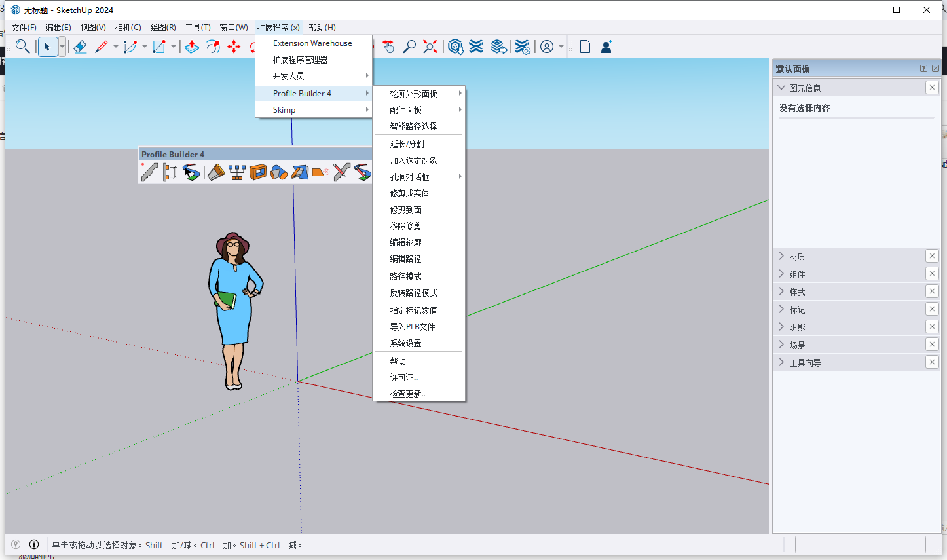Select the Rectangle shape tool

(159, 47)
